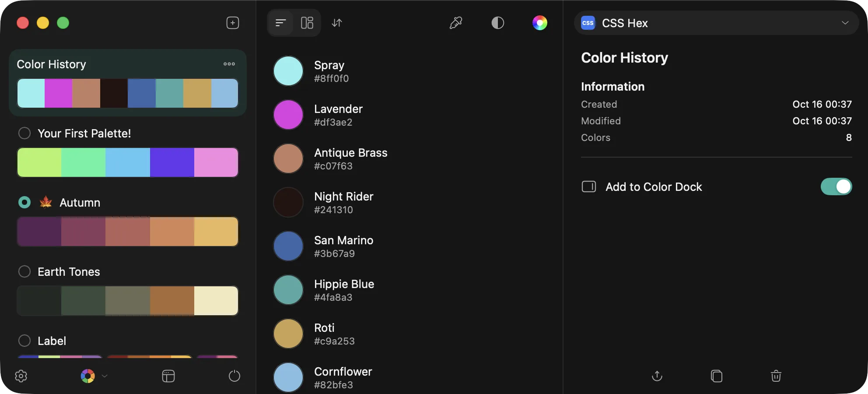Switch to list view layout
Image resolution: width=868 pixels, height=394 pixels.
click(x=281, y=23)
